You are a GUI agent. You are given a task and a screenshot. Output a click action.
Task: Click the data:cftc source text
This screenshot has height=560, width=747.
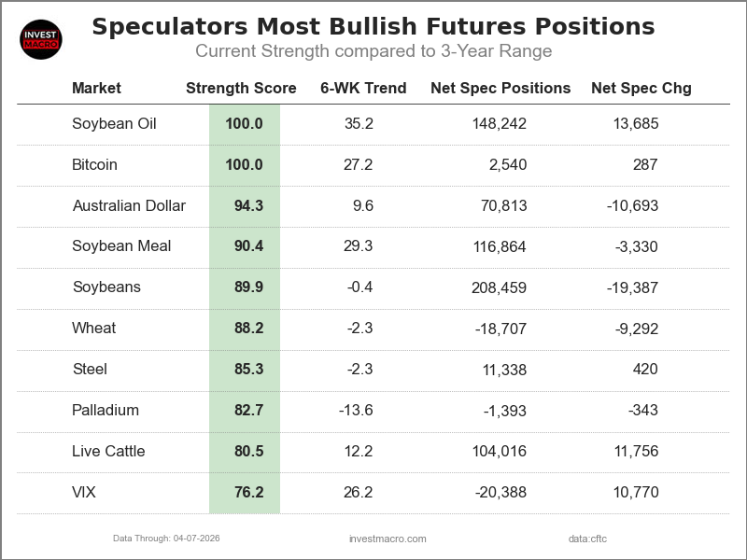[587, 539]
